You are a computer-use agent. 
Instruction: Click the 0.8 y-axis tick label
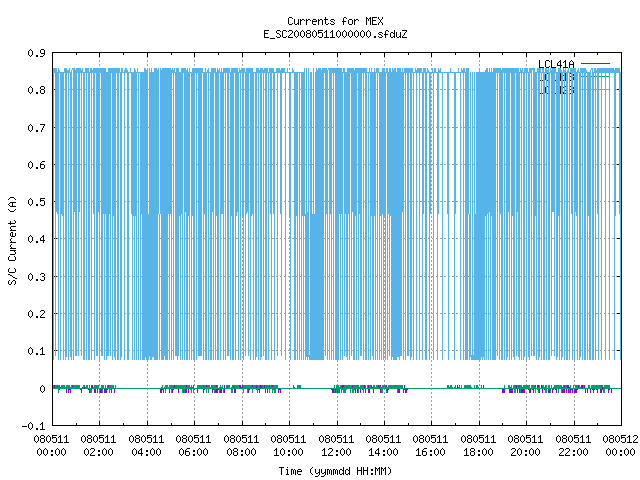36,90
